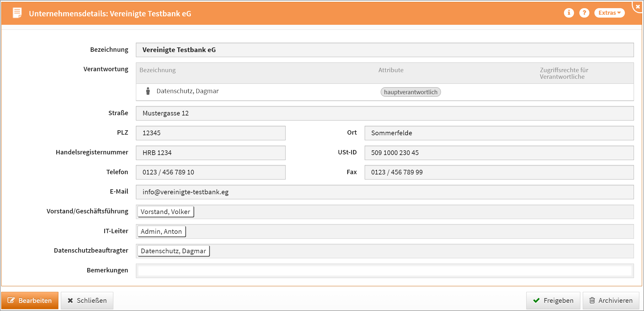
Task: Click the Schließen button
Action: tap(87, 301)
